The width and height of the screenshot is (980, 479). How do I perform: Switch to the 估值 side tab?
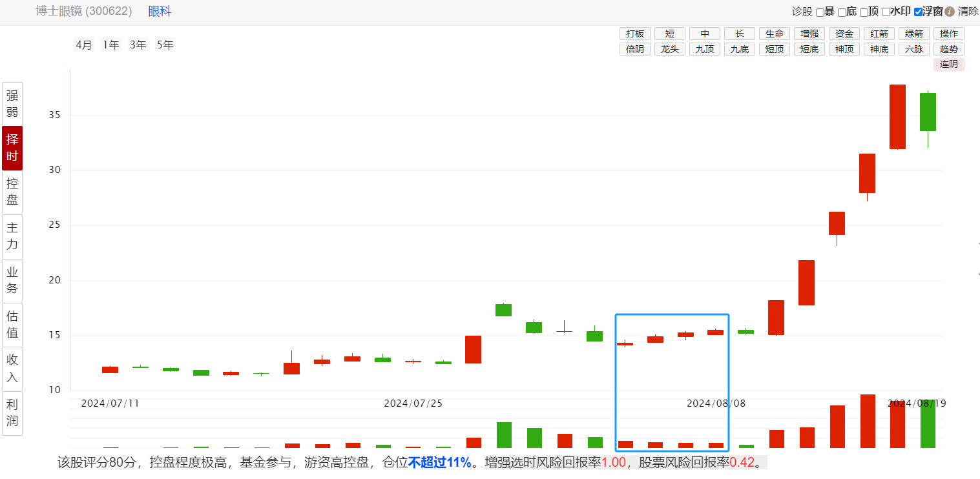pos(12,325)
